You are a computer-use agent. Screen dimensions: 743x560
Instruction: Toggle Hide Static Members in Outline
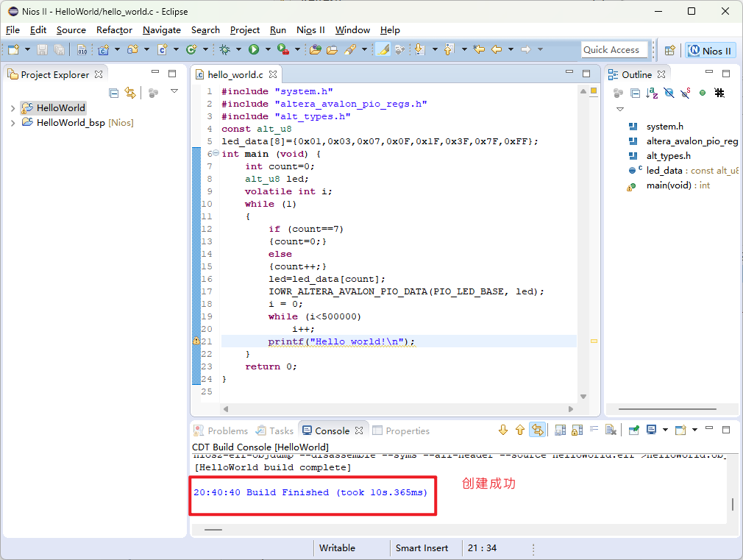(686, 93)
